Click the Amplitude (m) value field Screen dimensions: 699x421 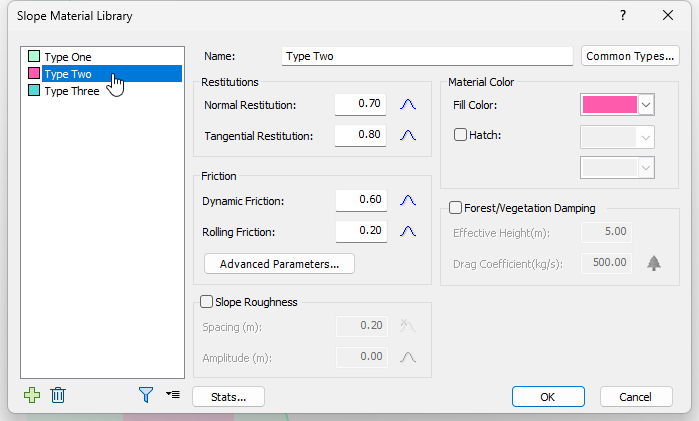click(362, 357)
